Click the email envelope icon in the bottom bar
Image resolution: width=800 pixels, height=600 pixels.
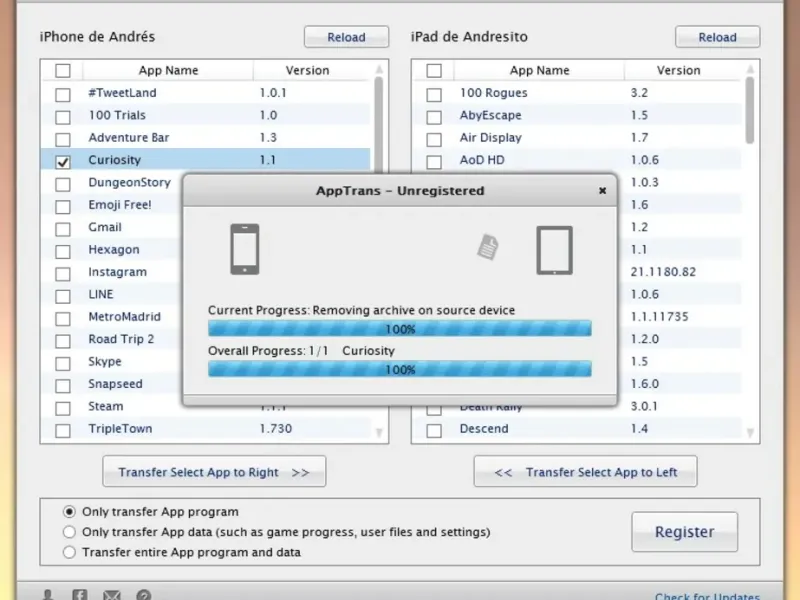click(x=112, y=595)
